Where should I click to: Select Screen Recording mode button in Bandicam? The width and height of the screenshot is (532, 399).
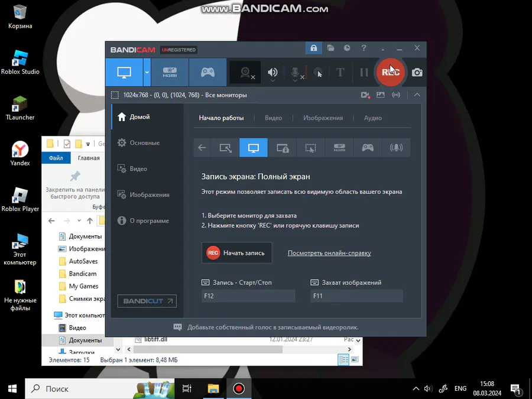click(124, 72)
